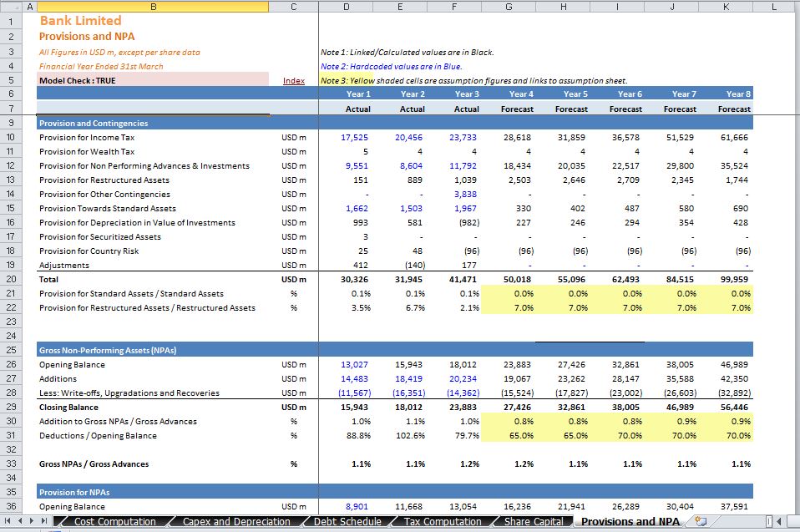Click the previous sheet navigation arrow
The image size is (800, 532).
pyautogui.click(x=20, y=521)
